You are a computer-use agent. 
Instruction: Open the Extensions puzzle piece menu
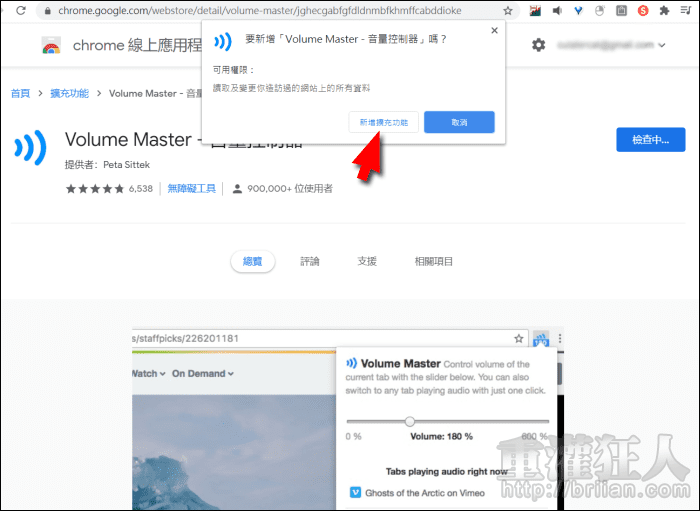point(664,10)
